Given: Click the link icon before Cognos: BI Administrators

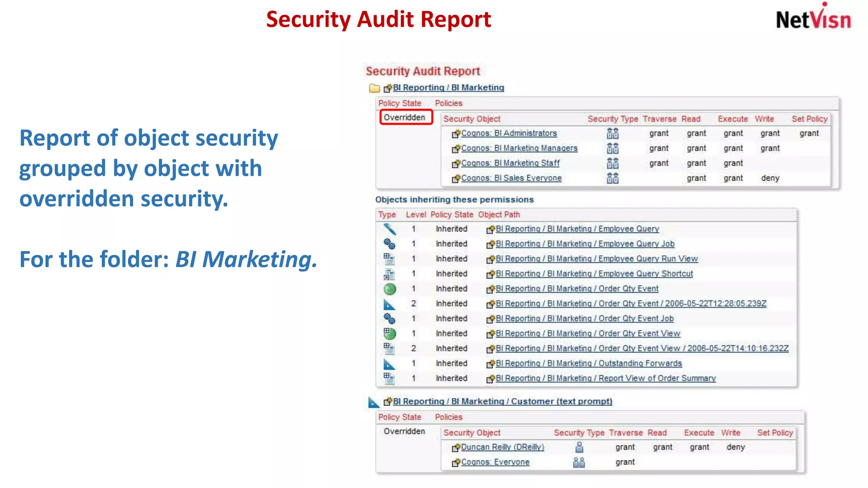Looking at the screenshot, I should [x=456, y=134].
